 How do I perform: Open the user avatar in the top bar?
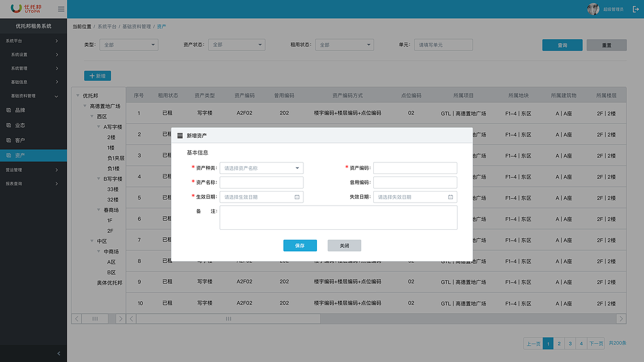[593, 9]
